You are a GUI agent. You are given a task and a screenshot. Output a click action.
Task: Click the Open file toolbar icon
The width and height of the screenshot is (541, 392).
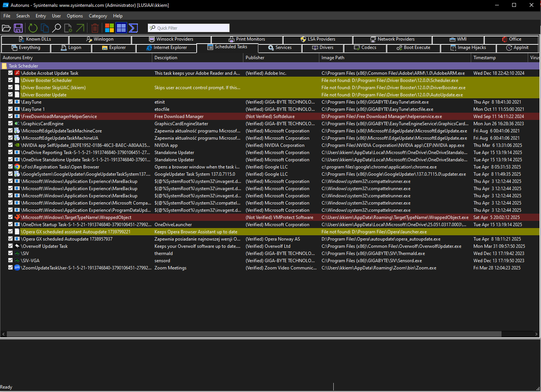click(6, 28)
